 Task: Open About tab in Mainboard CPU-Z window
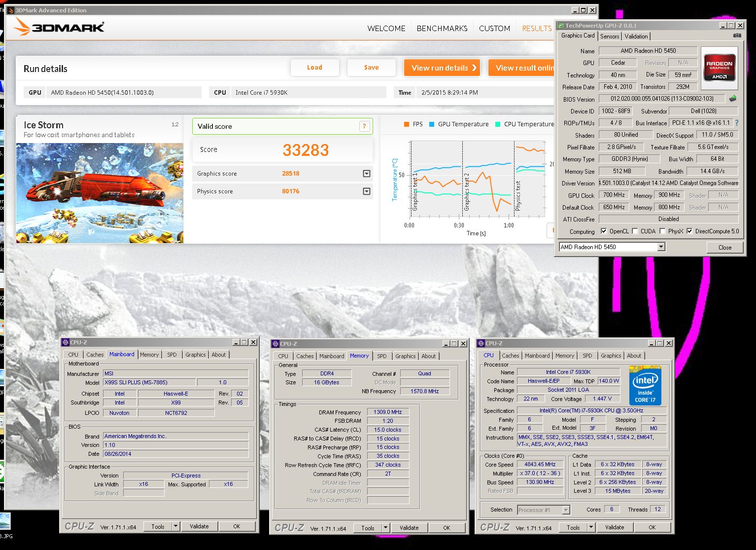[219, 355]
